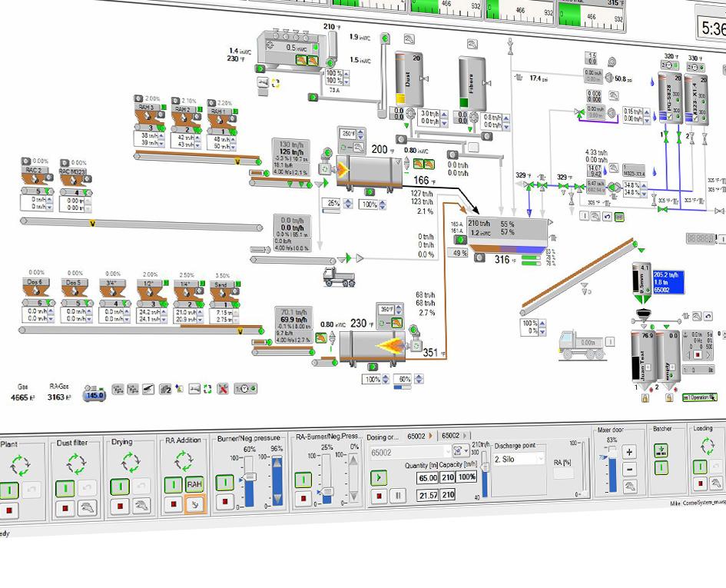Click the green circular arrows icon in lower toolbar
This screenshot has height=588, width=726.
[x=207, y=389]
